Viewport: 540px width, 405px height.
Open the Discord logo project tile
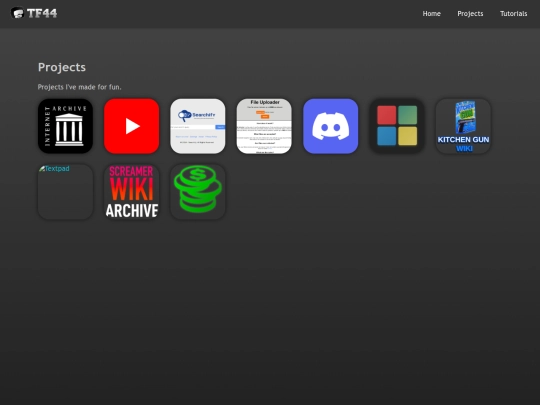(331, 126)
